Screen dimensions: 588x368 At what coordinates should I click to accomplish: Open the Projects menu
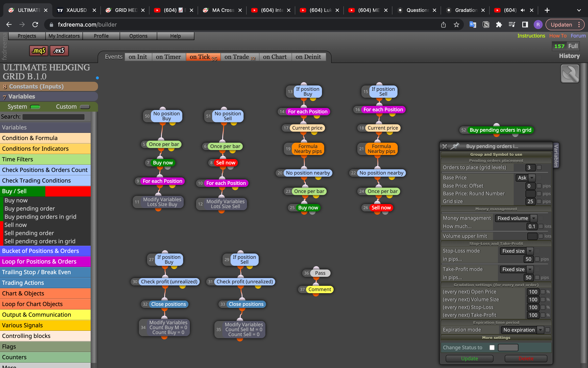point(27,36)
